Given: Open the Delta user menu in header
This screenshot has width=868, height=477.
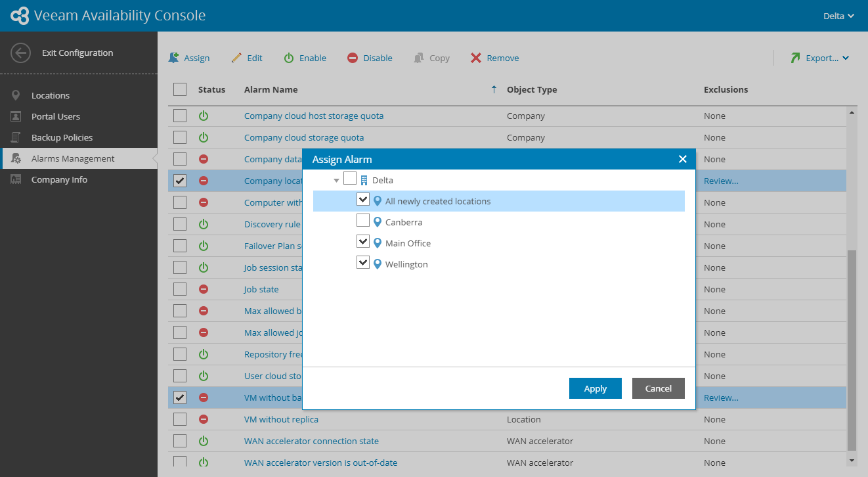Looking at the screenshot, I should tap(838, 16).
